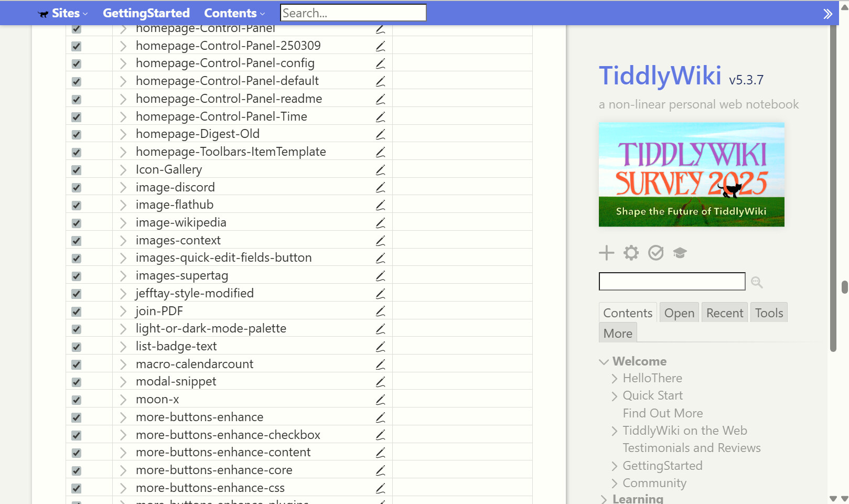849x504 pixels.
Task: Click the edit pencil for moon-x
Action: click(380, 400)
